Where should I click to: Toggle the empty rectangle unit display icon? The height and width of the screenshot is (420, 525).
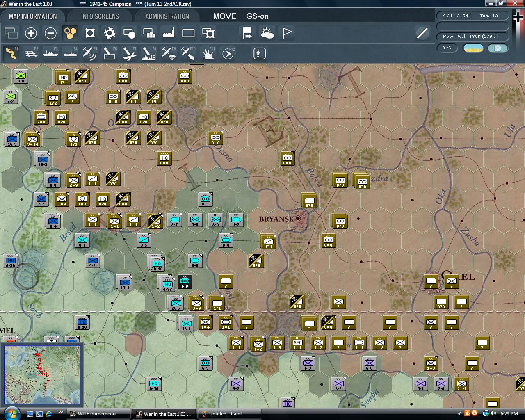pos(188,33)
